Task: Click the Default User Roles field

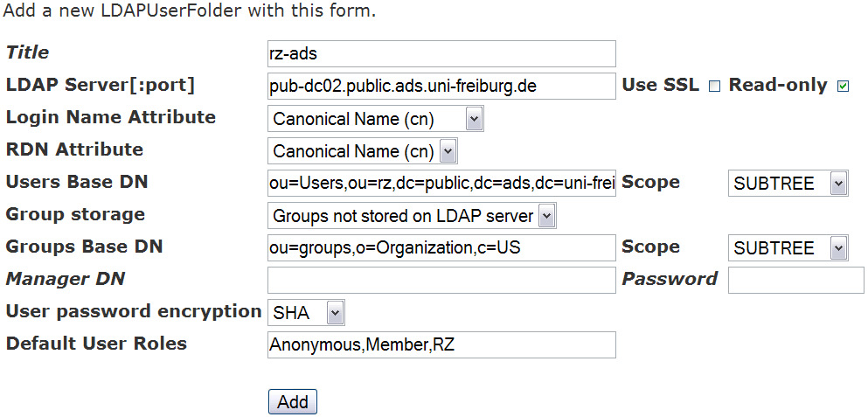Action: point(441,345)
